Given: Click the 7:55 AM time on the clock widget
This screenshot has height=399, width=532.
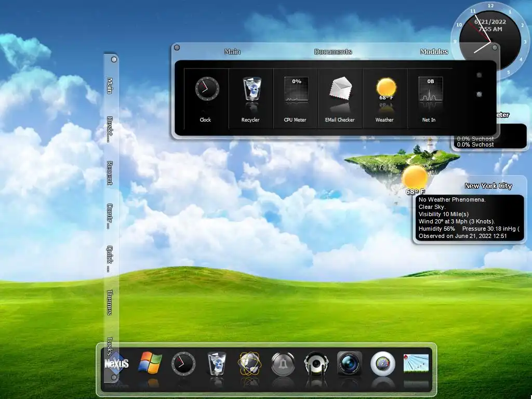Looking at the screenshot, I should [490, 29].
